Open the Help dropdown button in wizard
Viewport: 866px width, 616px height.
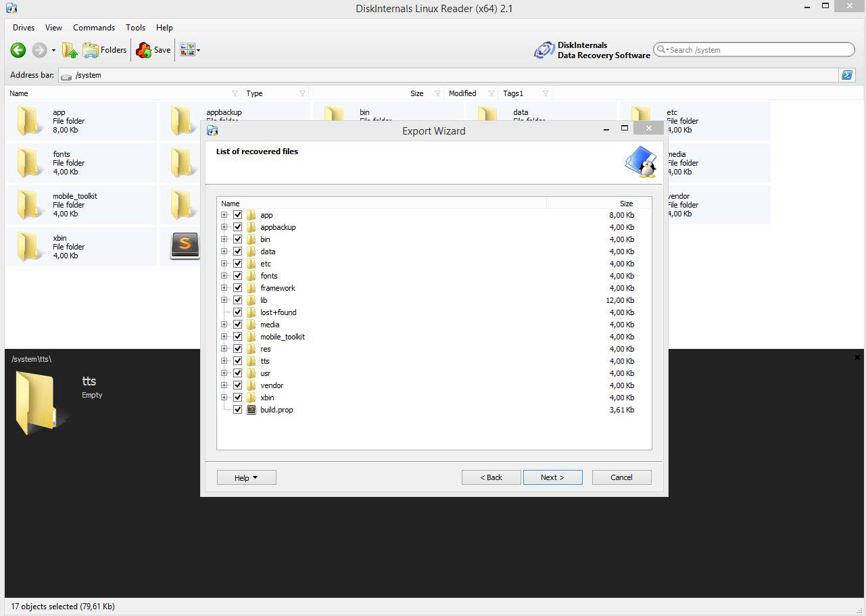246,477
